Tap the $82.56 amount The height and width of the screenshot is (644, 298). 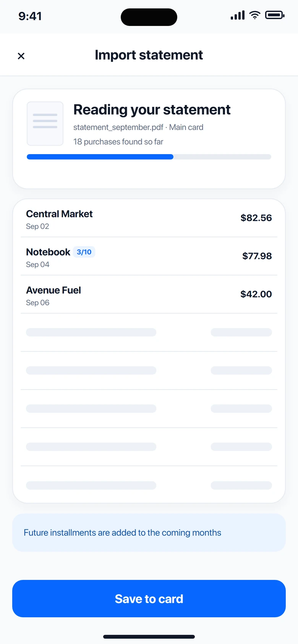point(256,218)
